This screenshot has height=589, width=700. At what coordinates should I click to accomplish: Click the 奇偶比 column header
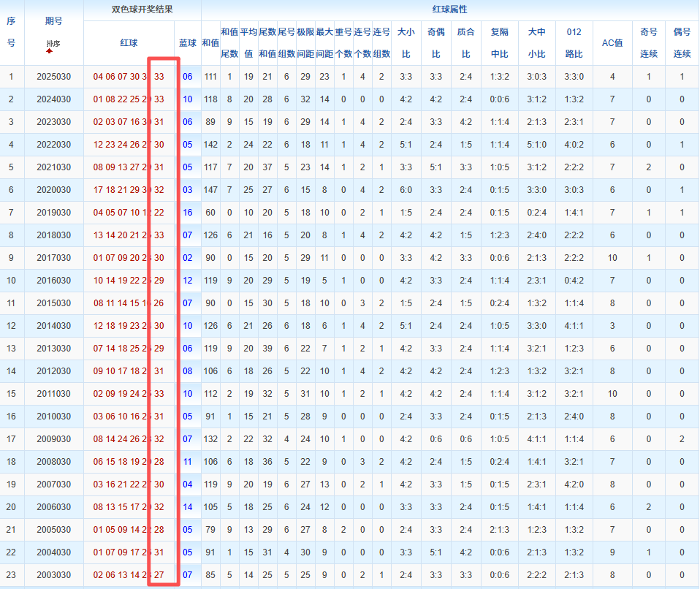click(435, 43)
